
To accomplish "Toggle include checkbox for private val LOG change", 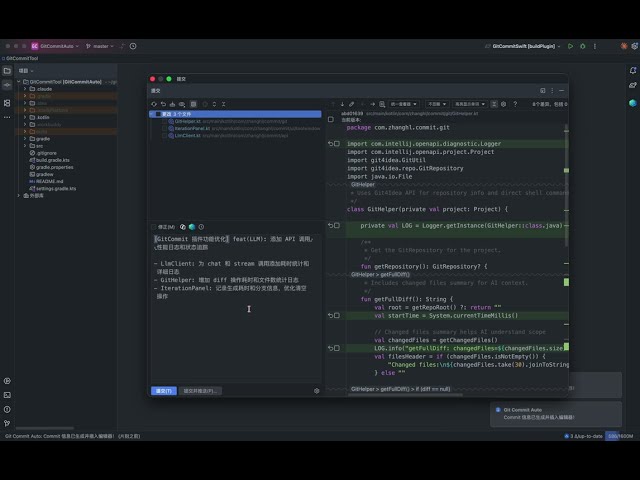I will 337,225.
